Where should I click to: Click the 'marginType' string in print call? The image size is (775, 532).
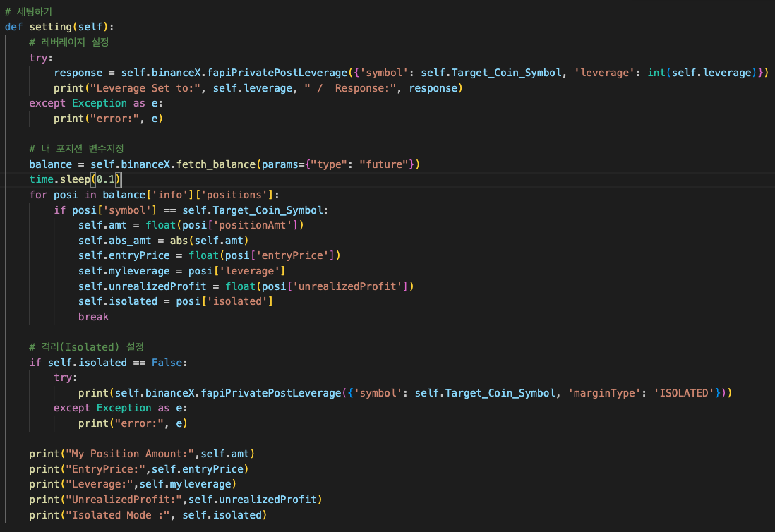coord(604,393)
